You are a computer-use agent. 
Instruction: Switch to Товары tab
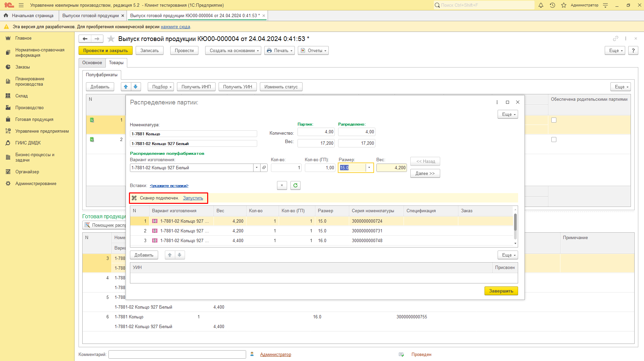click(116, 63)
